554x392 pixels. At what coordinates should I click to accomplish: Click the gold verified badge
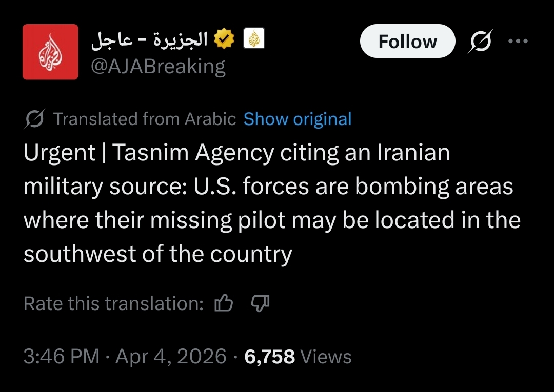[x=224, y=38]
